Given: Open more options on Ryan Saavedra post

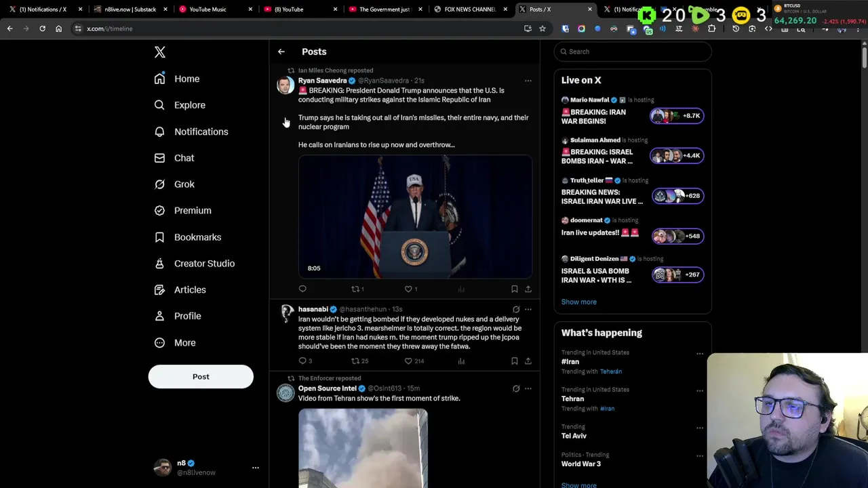Looking at the screenshot, I should point(528,81).
